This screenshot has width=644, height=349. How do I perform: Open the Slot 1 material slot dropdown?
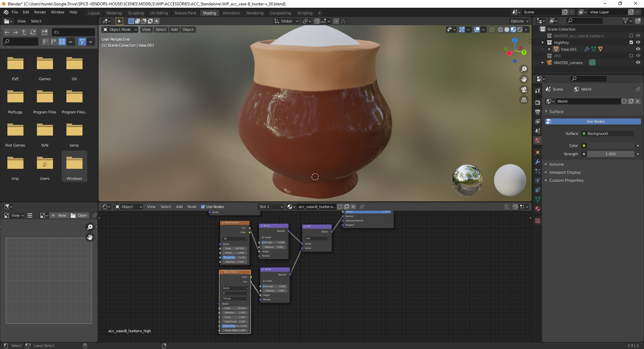pos(271,207)
